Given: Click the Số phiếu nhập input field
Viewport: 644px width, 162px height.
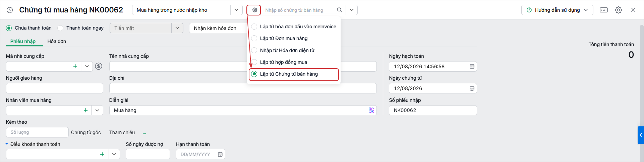Looking at the screenshot, I should click(433, 110).
